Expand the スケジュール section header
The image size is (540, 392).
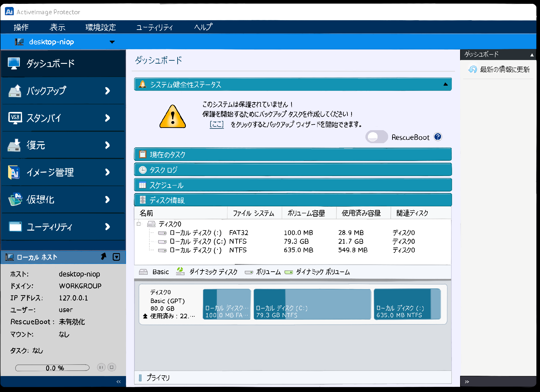tap(293, 185)
